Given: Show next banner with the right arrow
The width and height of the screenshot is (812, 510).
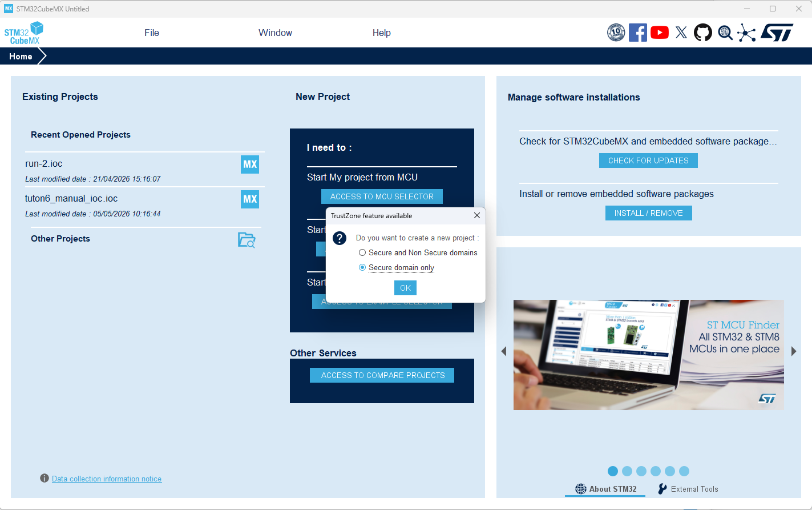Looking at the screenshot, I should (x=794, y=351).
